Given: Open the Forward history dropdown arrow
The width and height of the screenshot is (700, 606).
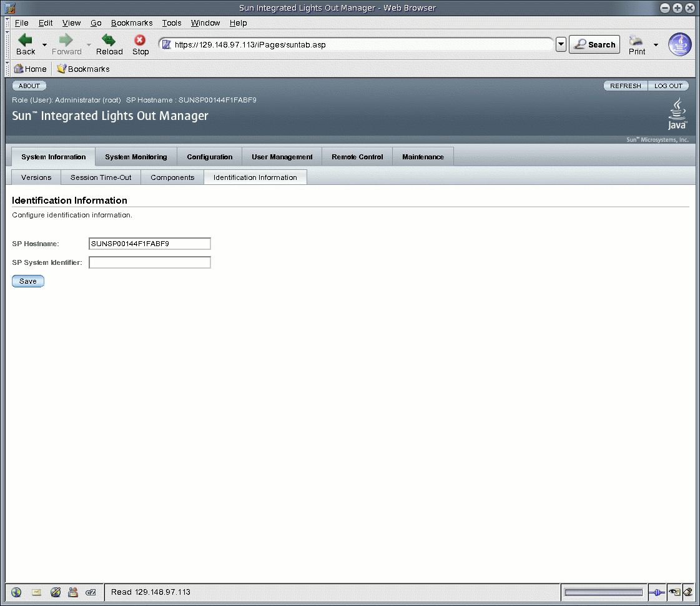Looking at the screenshot, I should tap(89, 44).
